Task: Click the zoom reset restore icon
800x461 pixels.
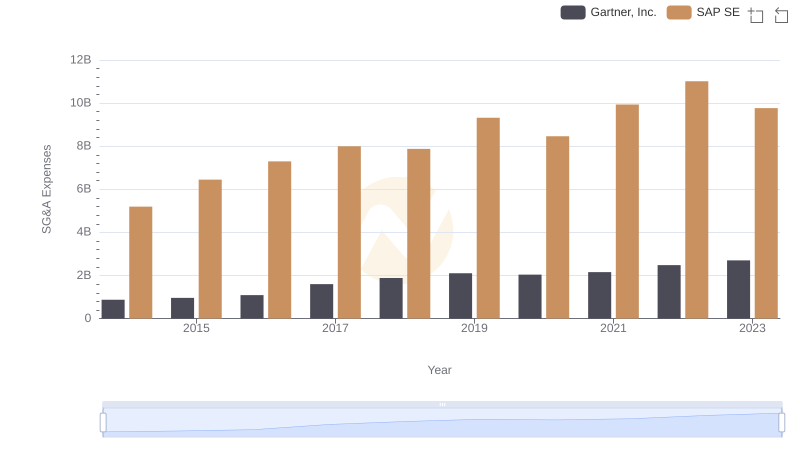Action: click(x=781, y=15)
